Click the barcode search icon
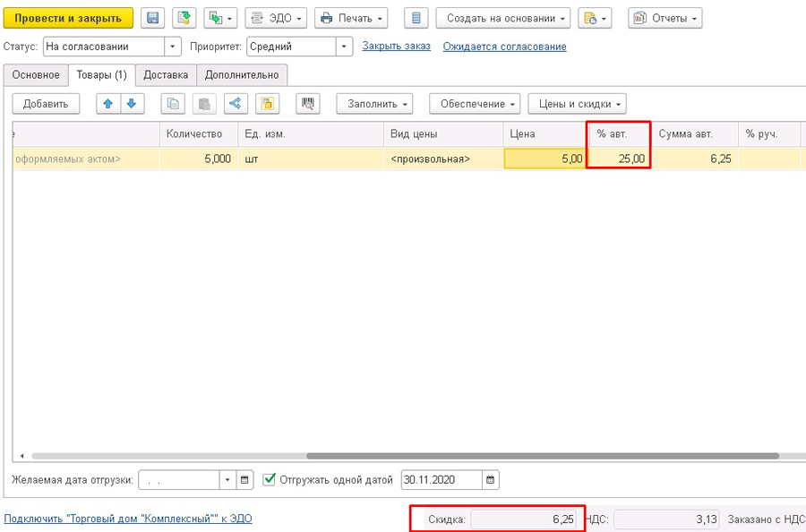Screen dimensions: 806x532 click(308, 104)
